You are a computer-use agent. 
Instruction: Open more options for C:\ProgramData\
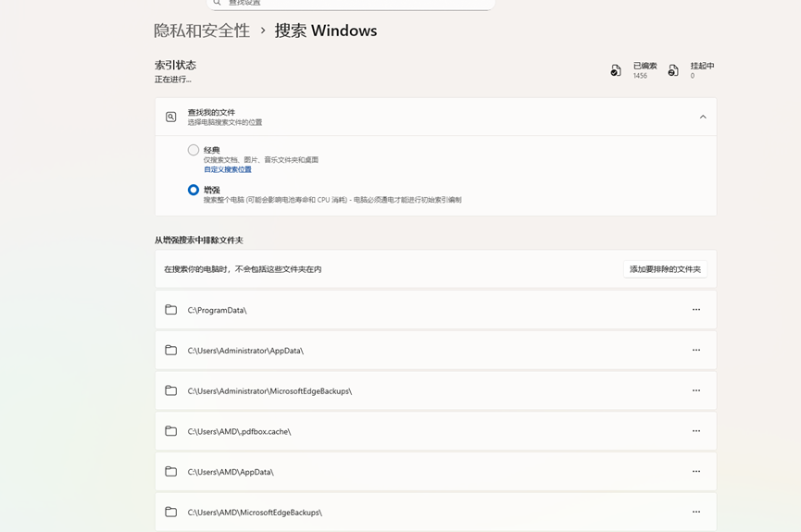(x=696, y=310)
